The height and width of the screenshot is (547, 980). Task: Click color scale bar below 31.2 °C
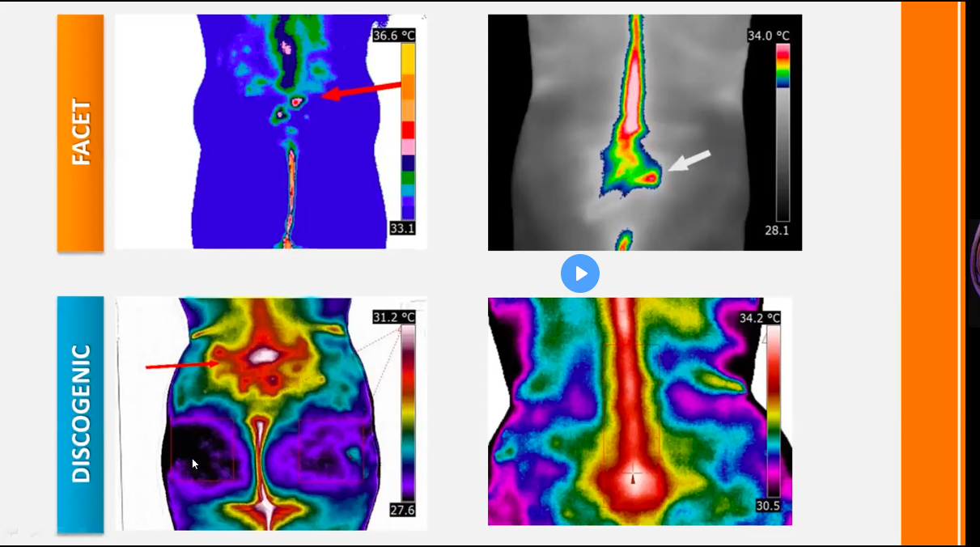[409, 413]
